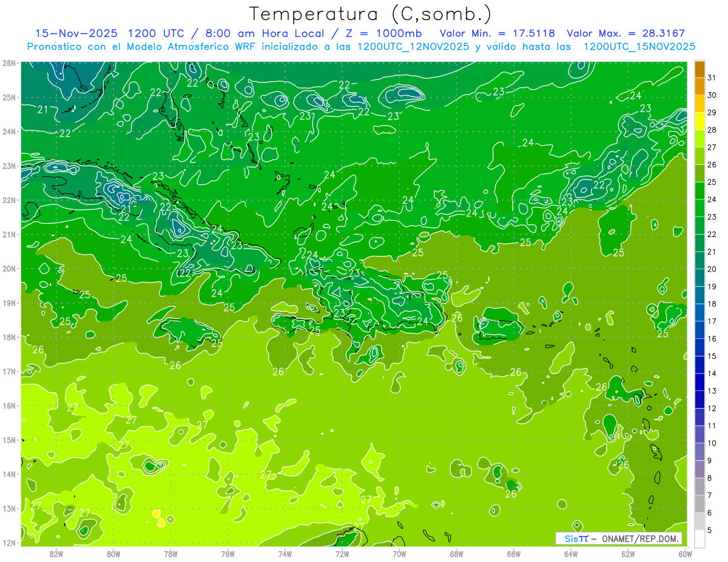Click the "82W" longitude axis label
728x562 pixels.
(x=56, y=554)
